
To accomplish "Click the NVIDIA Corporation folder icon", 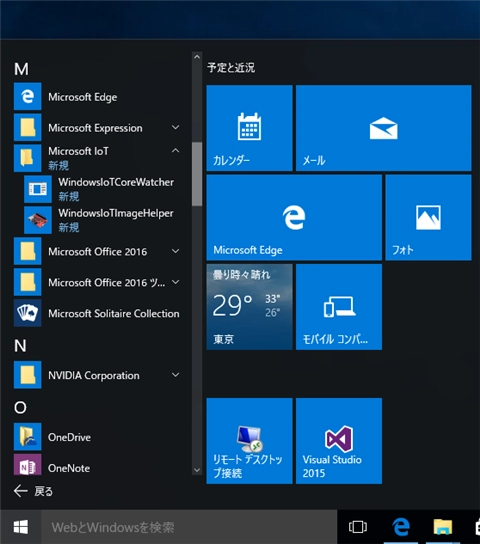I will tap(27, 375).
